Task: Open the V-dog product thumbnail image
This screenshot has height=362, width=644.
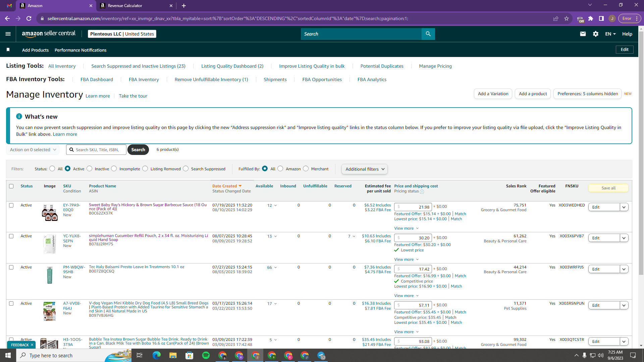Action: 50,311
